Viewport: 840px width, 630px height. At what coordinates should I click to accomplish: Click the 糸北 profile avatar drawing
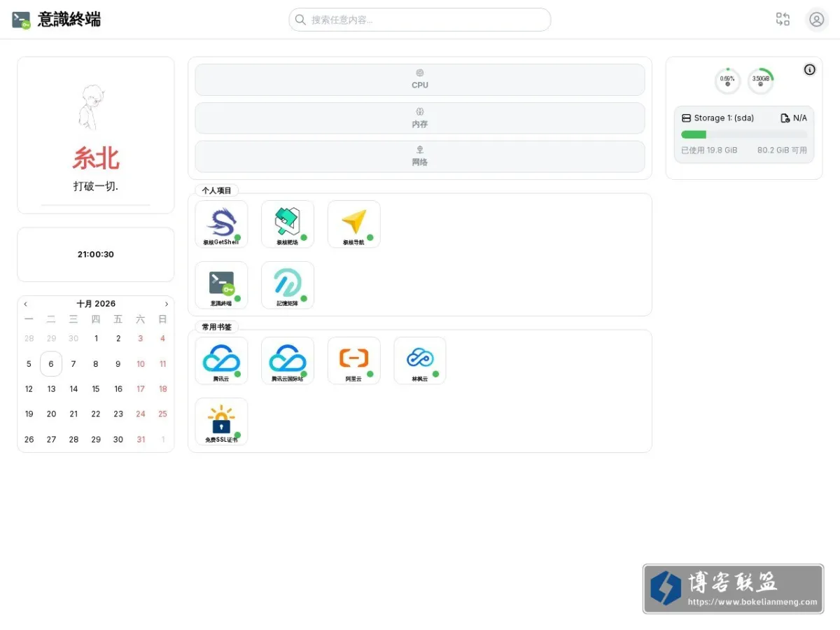pos(90,107)
